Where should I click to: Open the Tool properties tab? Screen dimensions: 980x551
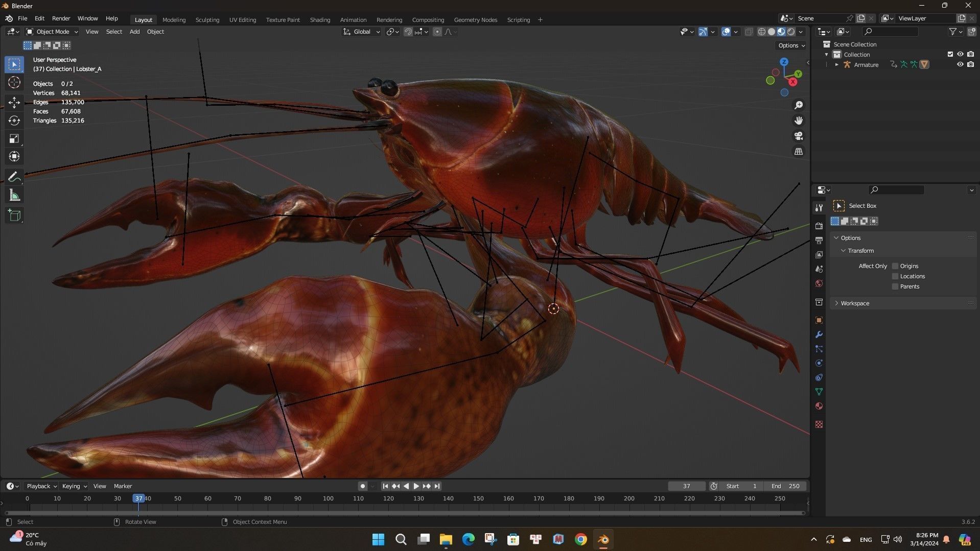(819, 207)
